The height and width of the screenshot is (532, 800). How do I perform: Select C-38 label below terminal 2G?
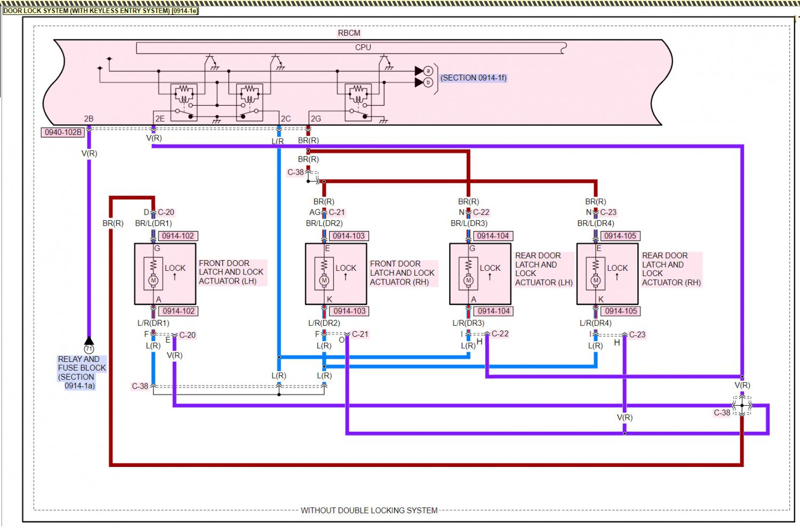point(295,172)
